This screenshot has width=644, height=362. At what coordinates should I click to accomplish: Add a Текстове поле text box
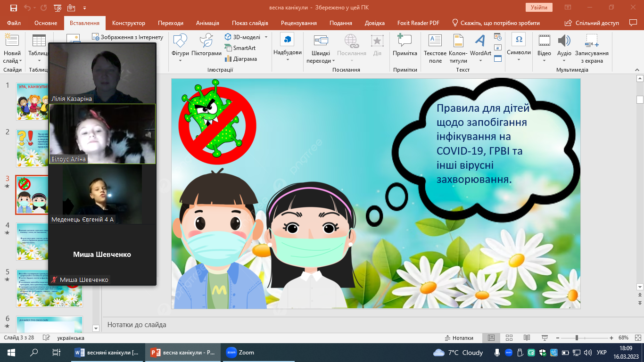tap(435, 48)
